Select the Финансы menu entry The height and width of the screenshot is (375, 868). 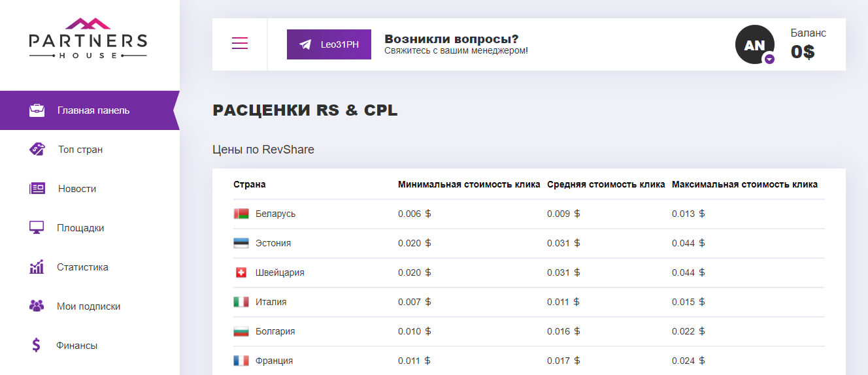click(x=77, y=346)
